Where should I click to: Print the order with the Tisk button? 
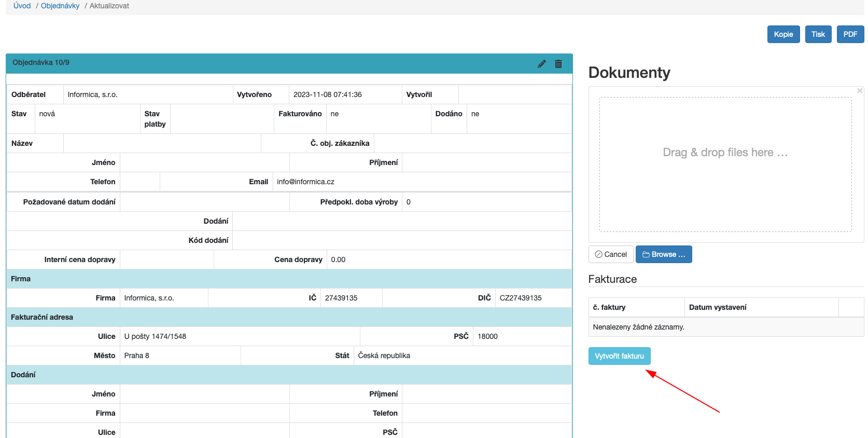818,34
